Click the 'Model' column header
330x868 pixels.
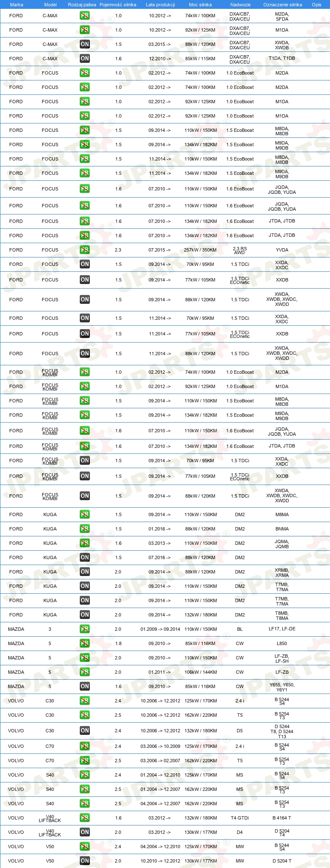point(51,5)
